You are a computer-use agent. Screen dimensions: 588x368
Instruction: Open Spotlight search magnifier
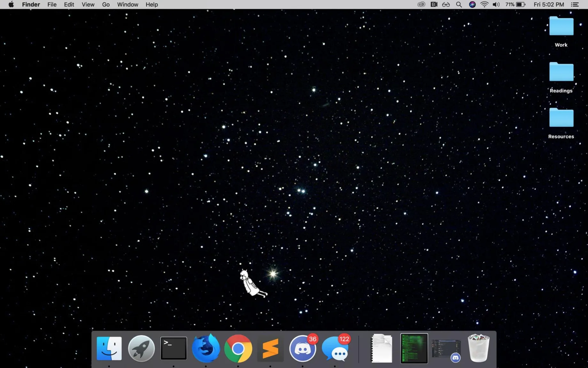pyautogui.click(x=459, y=4)
